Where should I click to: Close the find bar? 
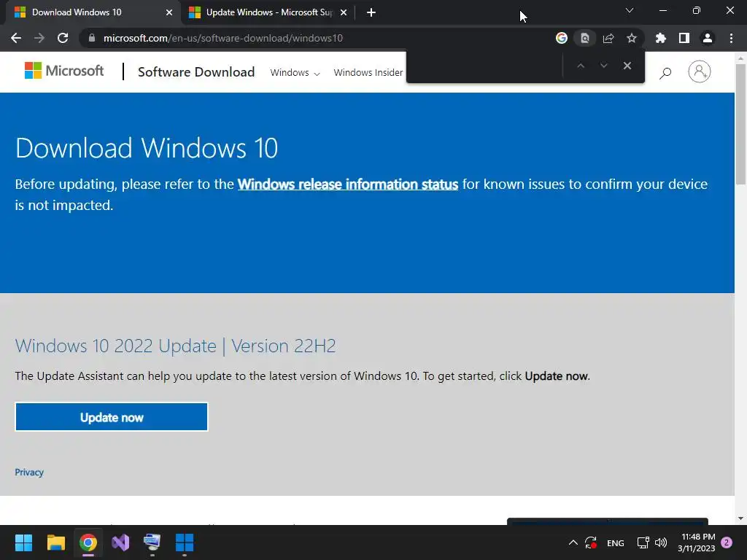(x=627, y=66)
